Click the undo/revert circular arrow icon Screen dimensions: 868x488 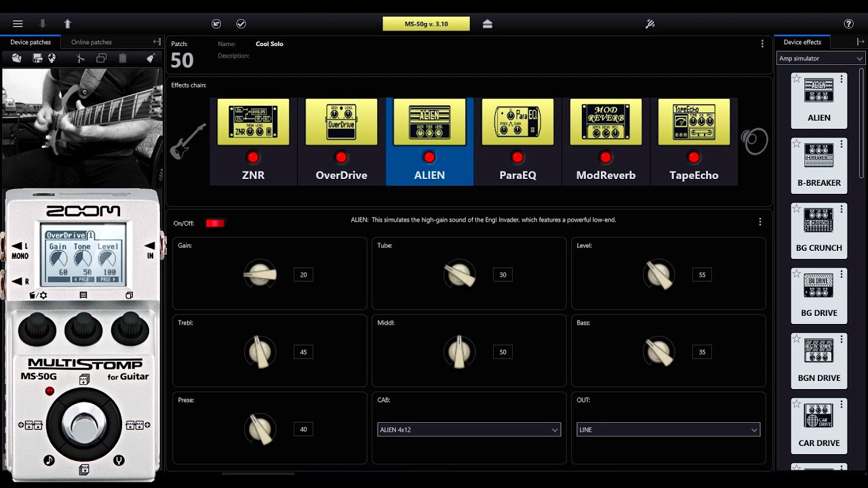click(216, 24)
